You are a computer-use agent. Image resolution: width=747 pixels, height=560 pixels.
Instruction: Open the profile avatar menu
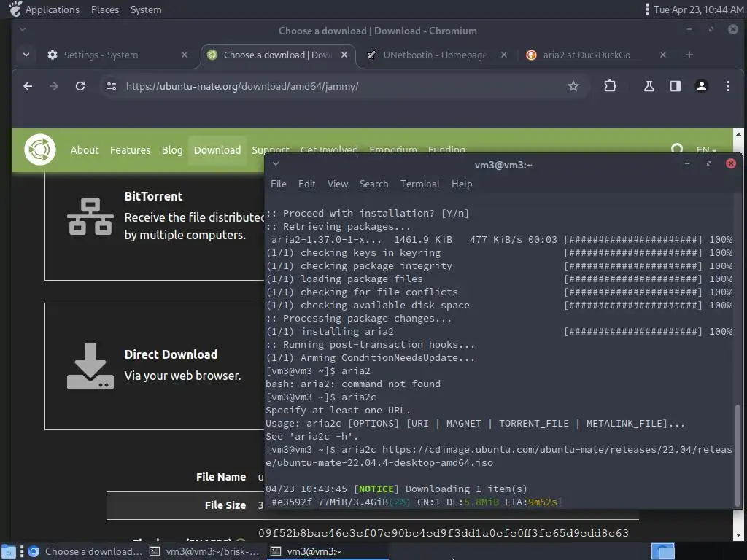pyautogui.click(x=701, y=86)
